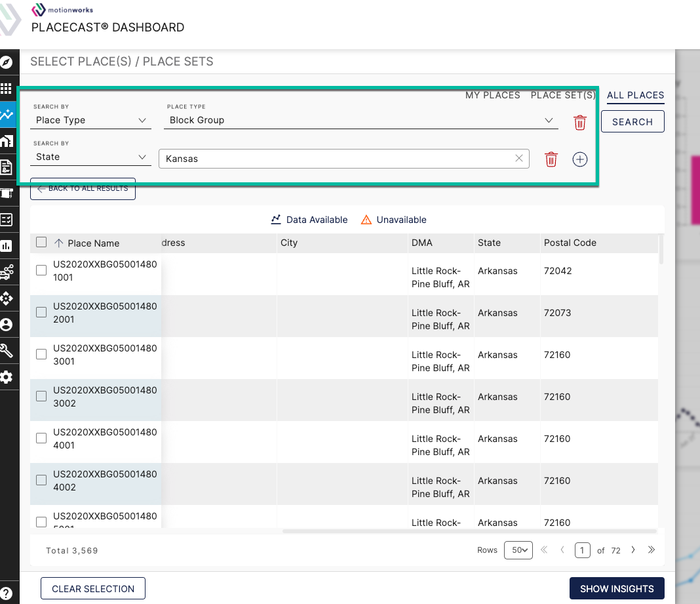Open the billboard/plotter sidebar icon
This screenshot has width=700, height=604.
point(7,193)
